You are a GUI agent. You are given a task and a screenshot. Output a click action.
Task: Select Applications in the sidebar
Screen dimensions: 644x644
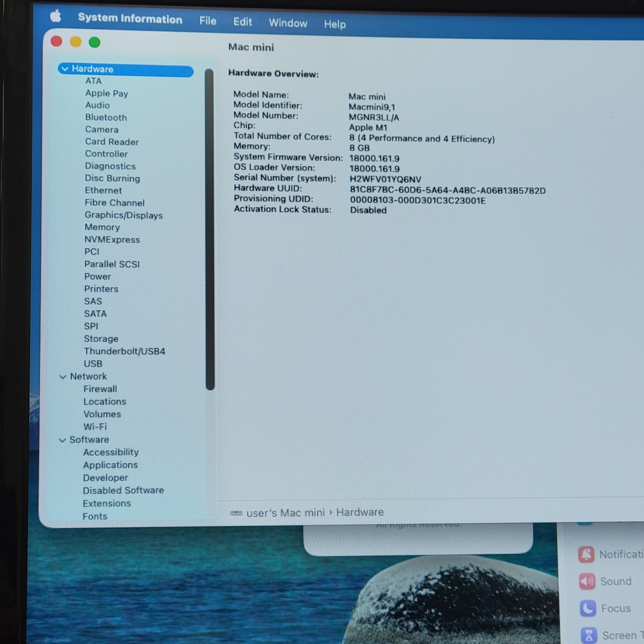[x=111, y=465]
